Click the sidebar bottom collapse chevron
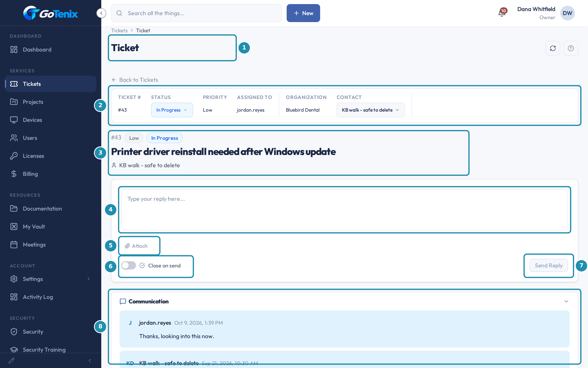 click(x=90, y=360)
